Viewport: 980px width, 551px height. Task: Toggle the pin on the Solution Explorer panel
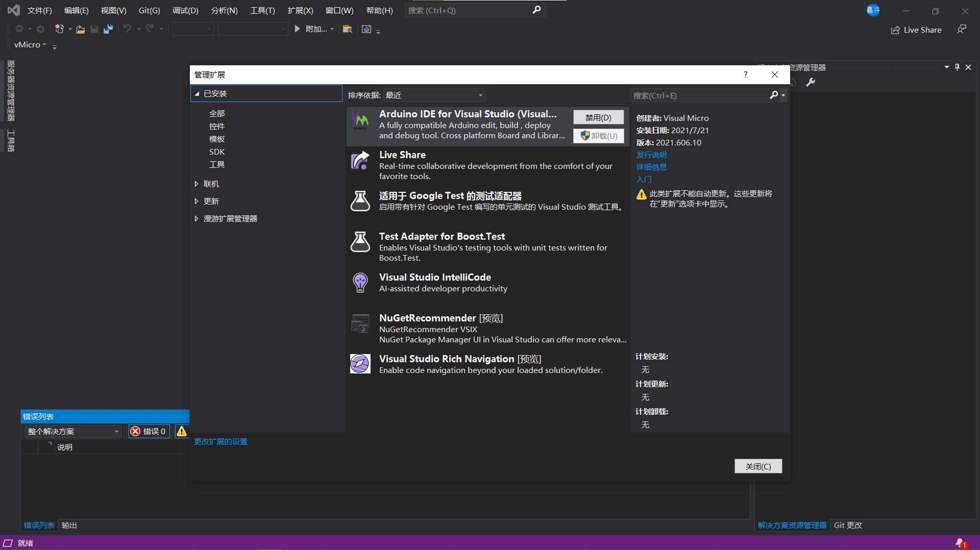click(x=957, y=67)
